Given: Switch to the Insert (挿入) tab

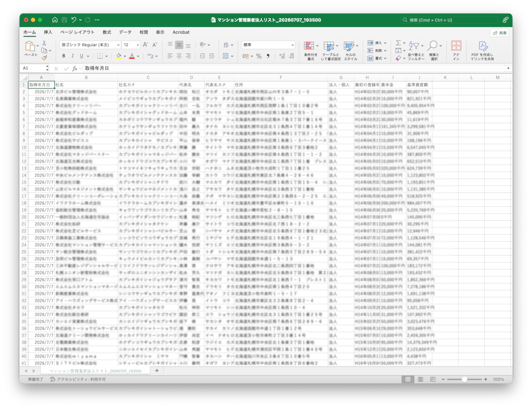Looking at the screenshot, I should coord(48,32).
